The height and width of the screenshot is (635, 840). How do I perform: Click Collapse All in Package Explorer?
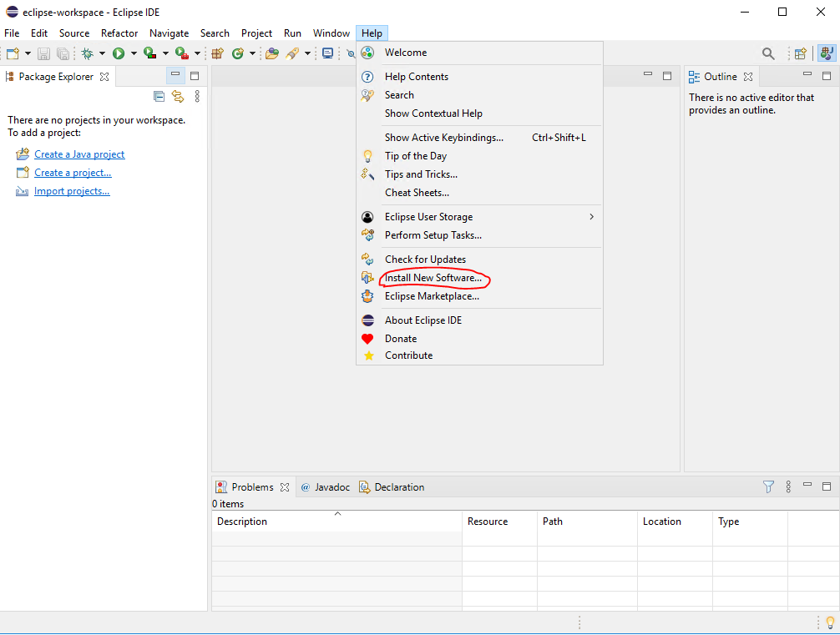click(x=159, y=96)
